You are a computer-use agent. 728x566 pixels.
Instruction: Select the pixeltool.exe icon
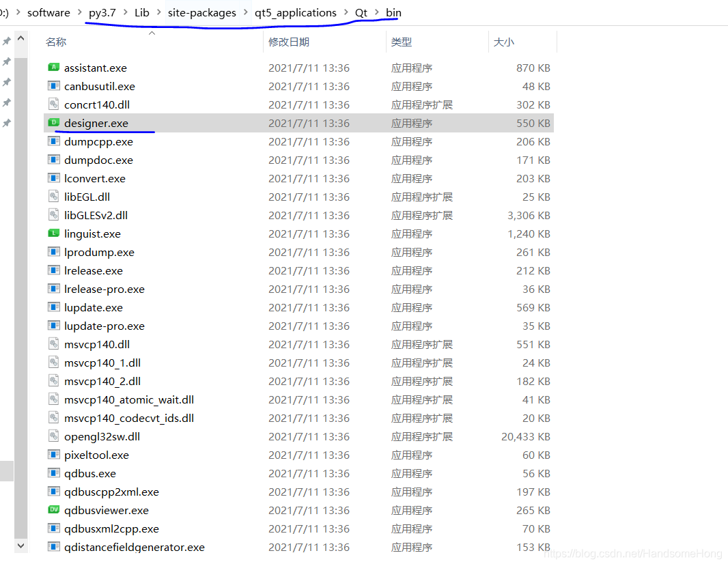pyautogui.click(x=54, y=455)
